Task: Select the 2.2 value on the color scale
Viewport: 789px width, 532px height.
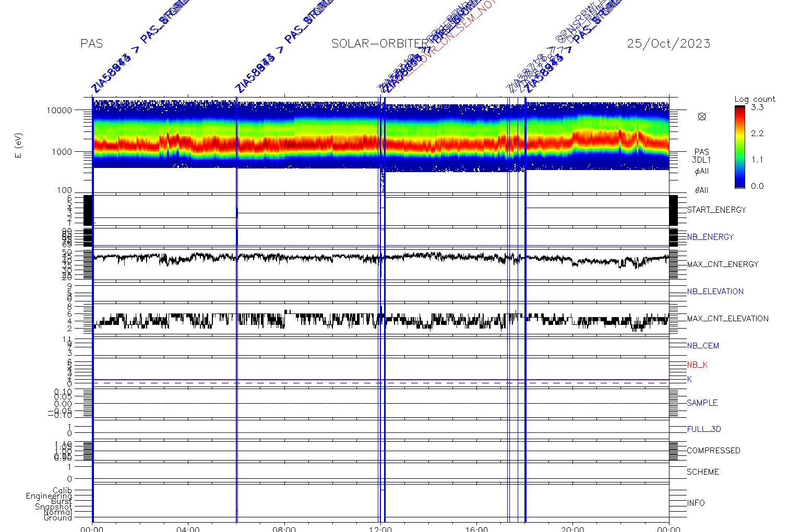Action: pyautogui.click(x=757, y=134)
